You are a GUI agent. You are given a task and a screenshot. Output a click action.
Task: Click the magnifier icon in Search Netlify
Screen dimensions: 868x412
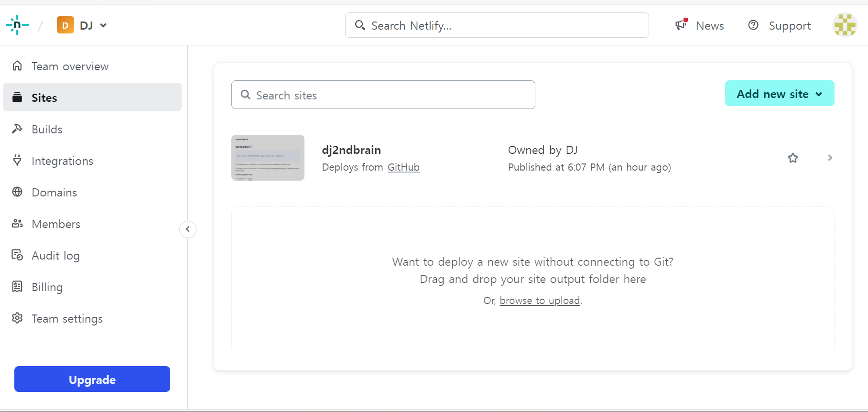360,25
